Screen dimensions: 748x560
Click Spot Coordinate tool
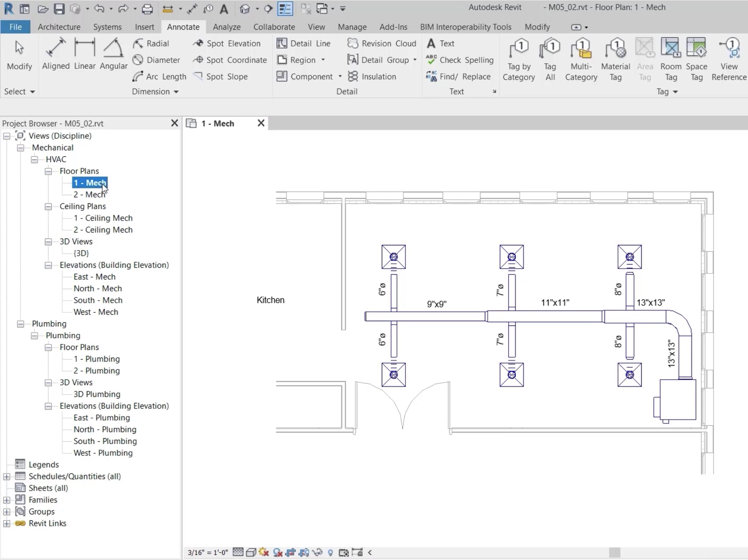point(230,60)
